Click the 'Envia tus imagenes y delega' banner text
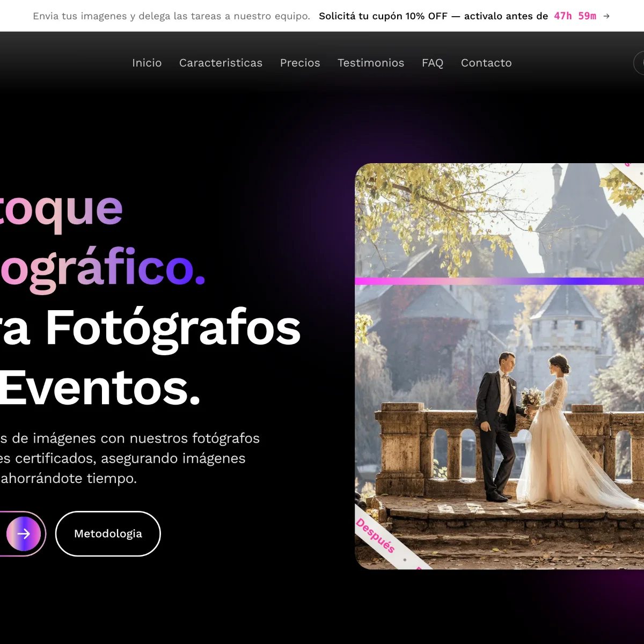The image size is (644, 644). pyautogui.click(x=171, y=16)
